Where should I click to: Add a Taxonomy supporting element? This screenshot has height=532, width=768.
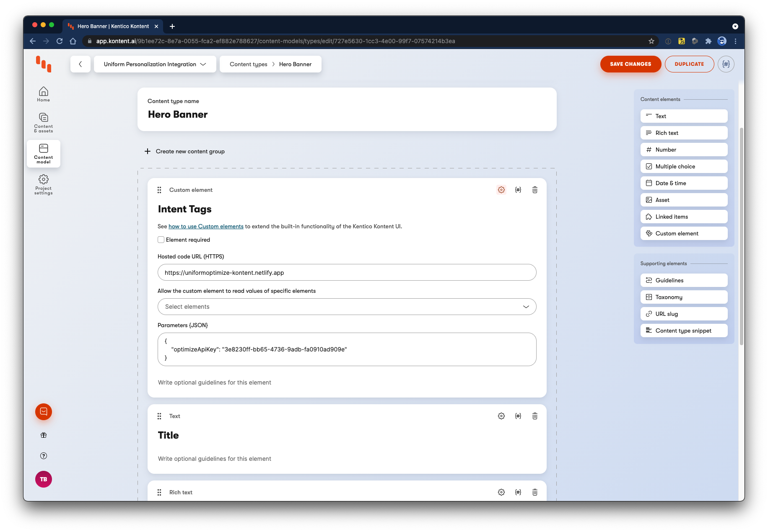(x=684, y=297)
